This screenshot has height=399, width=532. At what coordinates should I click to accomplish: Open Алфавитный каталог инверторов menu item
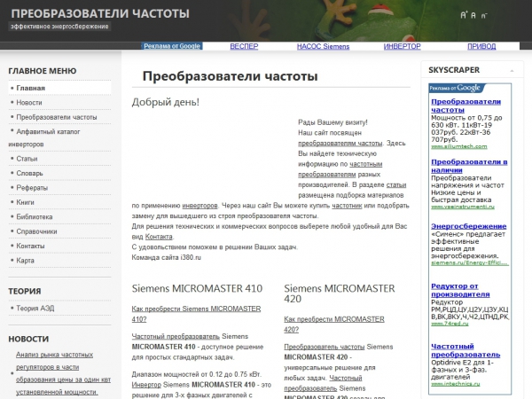(x=59, y=137)
